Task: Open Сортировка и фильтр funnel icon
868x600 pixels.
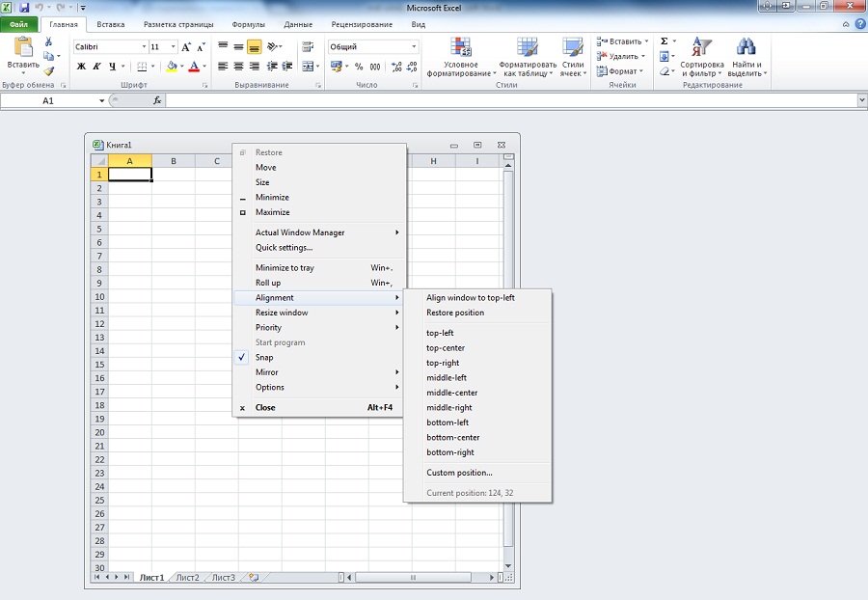Action: coord(701,47)
